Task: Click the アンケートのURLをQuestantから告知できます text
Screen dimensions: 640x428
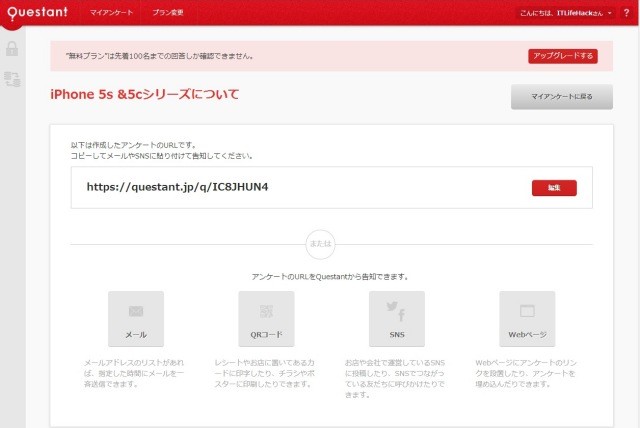Action: point(330,277)
